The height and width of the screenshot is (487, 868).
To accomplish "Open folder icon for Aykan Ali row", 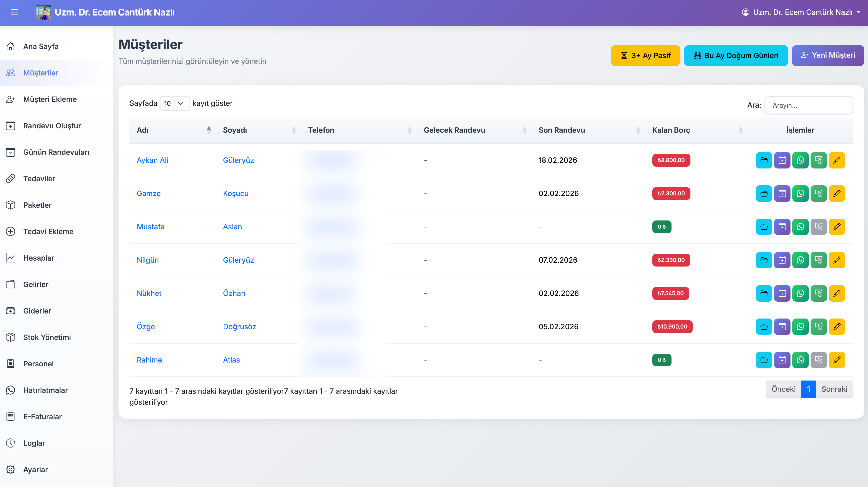I will click(x=764, y=160).
